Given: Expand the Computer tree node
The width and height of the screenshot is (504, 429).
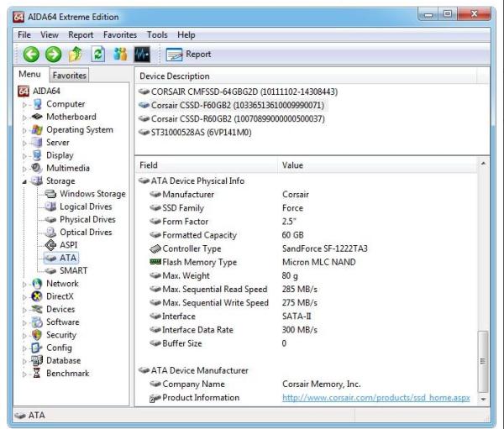Looking at the screenshot, I should coord(24,104).
